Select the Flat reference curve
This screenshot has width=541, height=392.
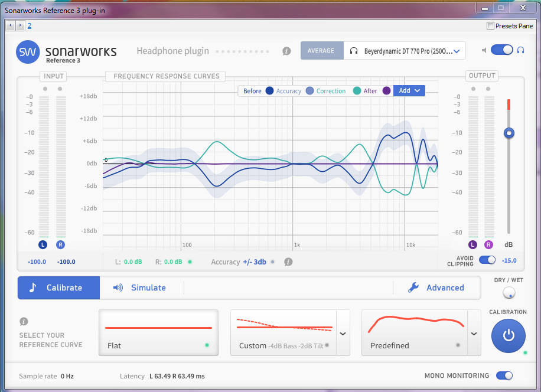(x=158, y=333)
